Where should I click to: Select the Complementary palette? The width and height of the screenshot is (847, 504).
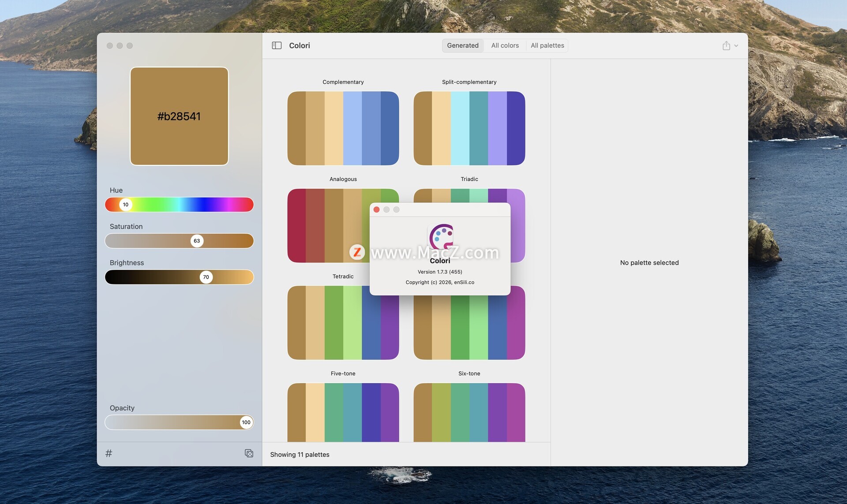point(343,128)
